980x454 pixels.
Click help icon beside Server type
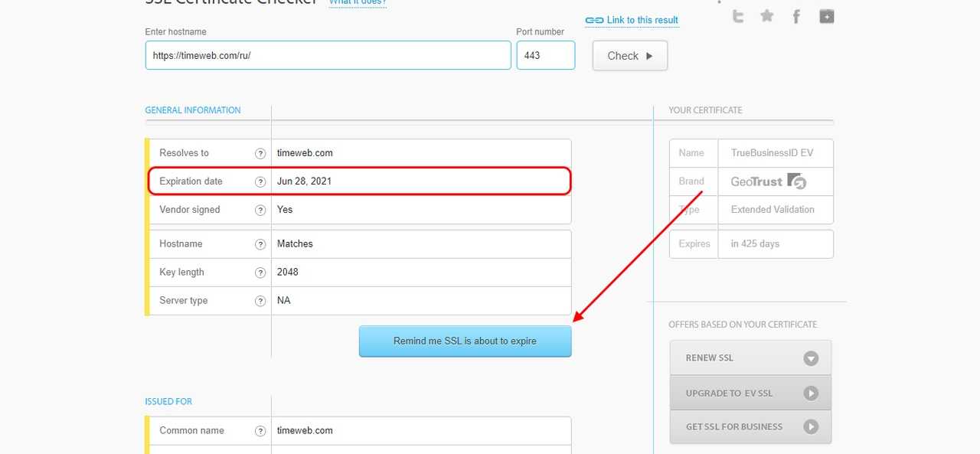[x=260, y=301]
